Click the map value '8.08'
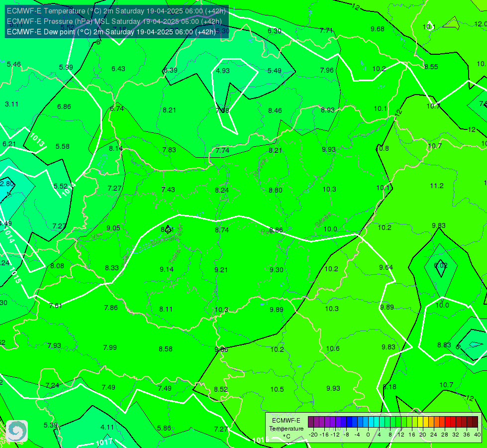Screen dimensions: 487x448 pos(57,266)
